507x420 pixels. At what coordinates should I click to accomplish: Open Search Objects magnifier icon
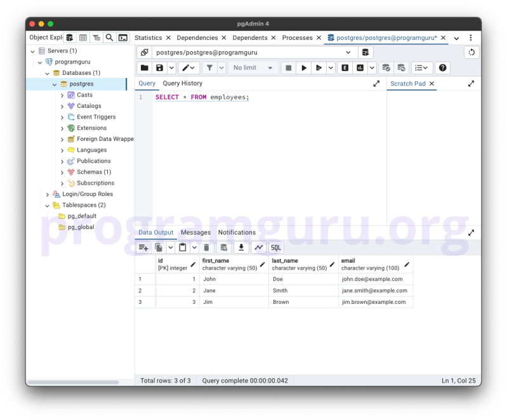[x=110, y=37]
